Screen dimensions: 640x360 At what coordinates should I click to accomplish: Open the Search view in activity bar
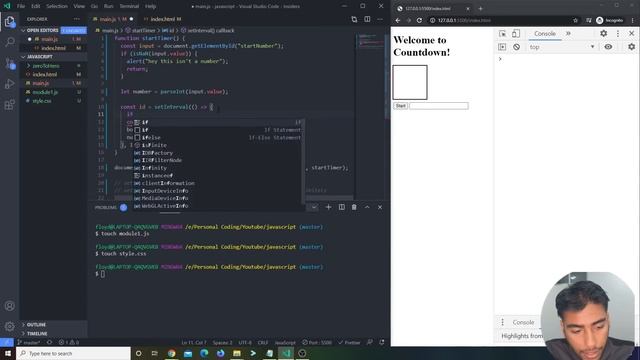(10, 42)
